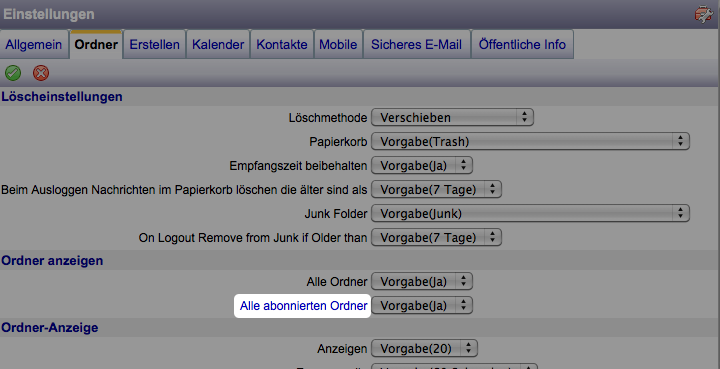Open the Sicheres E-Mail tab
Screen dimensions: 720x369
pos(417,45)
